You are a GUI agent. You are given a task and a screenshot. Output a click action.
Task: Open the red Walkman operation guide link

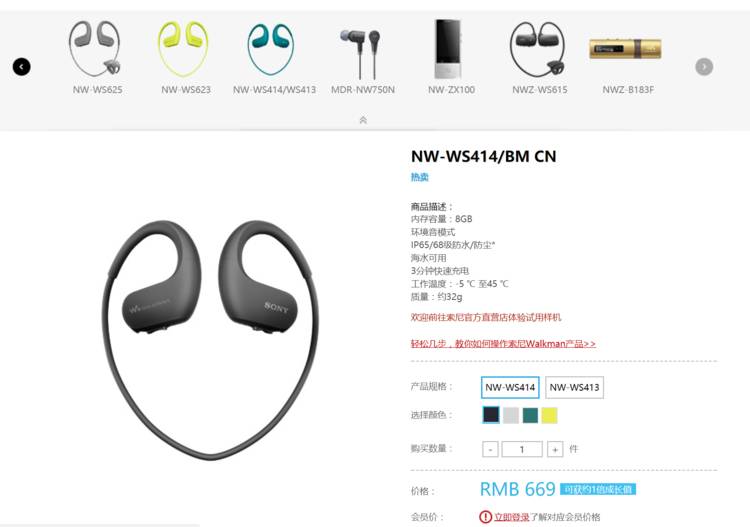pos(503,343)
